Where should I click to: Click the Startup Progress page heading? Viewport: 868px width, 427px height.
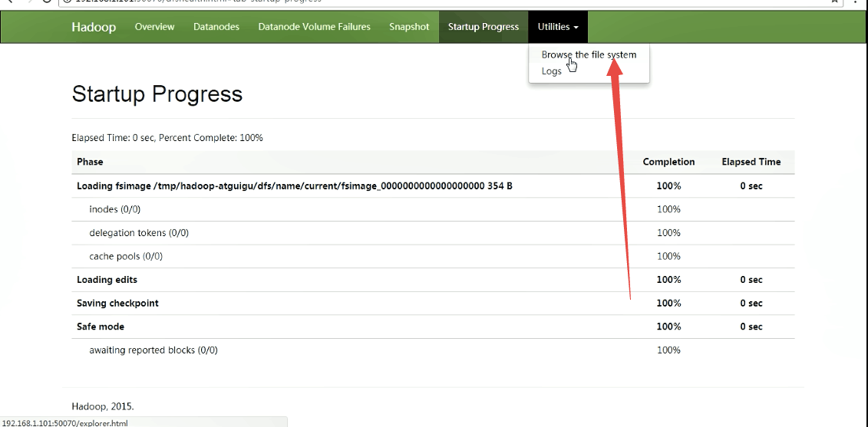click(x=157, y=94)
